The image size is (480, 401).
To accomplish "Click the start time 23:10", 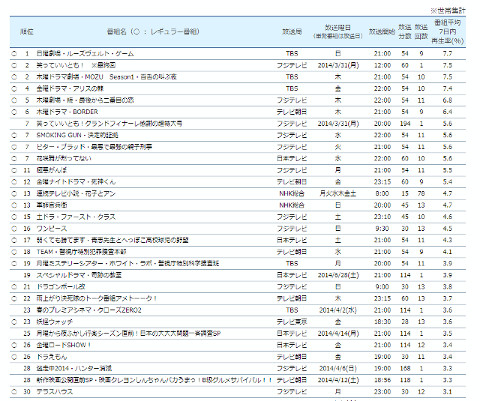I will (x=382, y=217).
